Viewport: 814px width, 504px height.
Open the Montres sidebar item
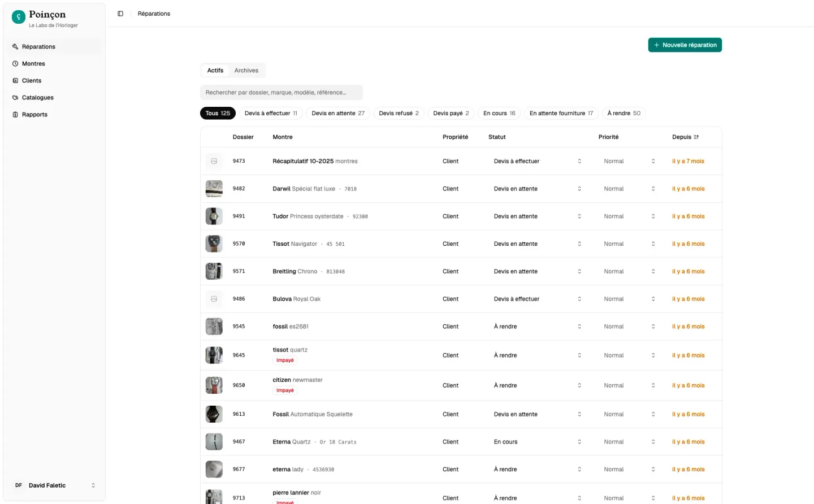54,64
